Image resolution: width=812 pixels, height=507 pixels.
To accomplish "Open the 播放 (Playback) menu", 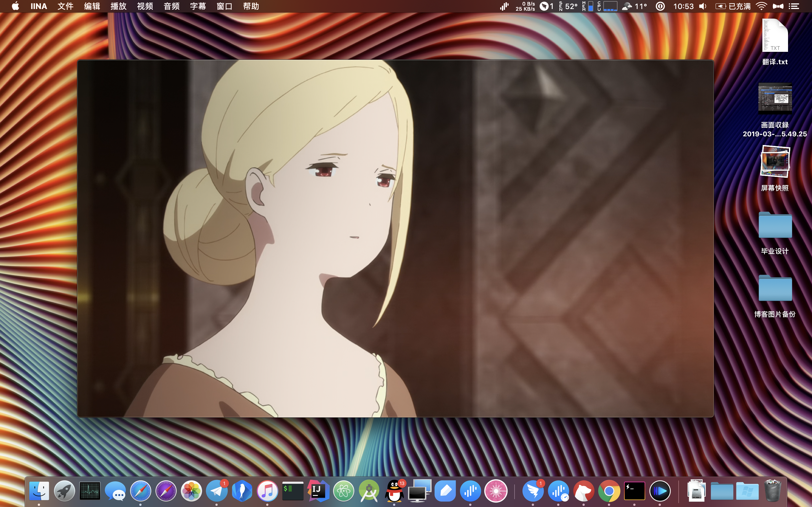I will coord(118,6).
